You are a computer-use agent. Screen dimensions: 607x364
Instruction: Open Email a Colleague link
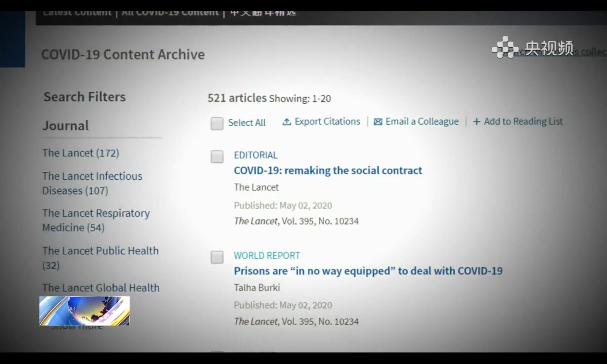pos(422,122)
